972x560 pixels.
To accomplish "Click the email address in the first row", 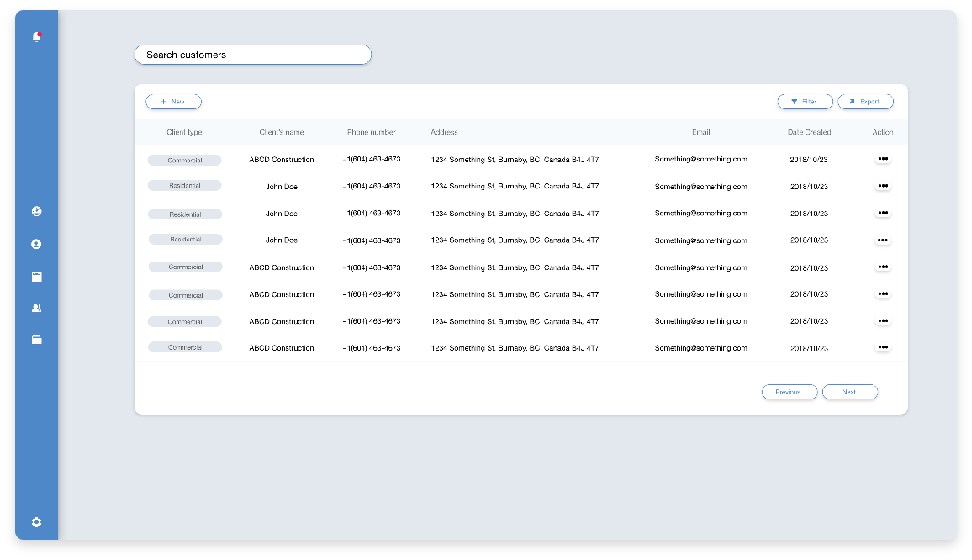I will (x=700, y=160).
